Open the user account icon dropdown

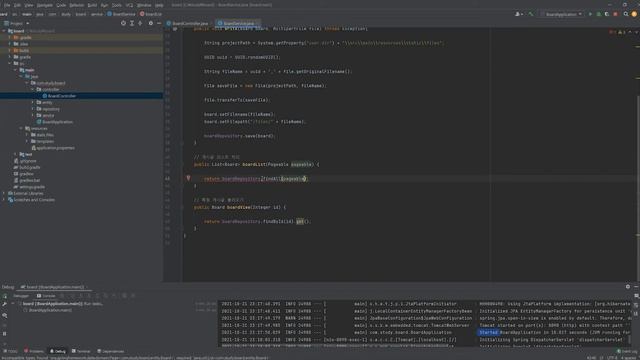[519, 14]
